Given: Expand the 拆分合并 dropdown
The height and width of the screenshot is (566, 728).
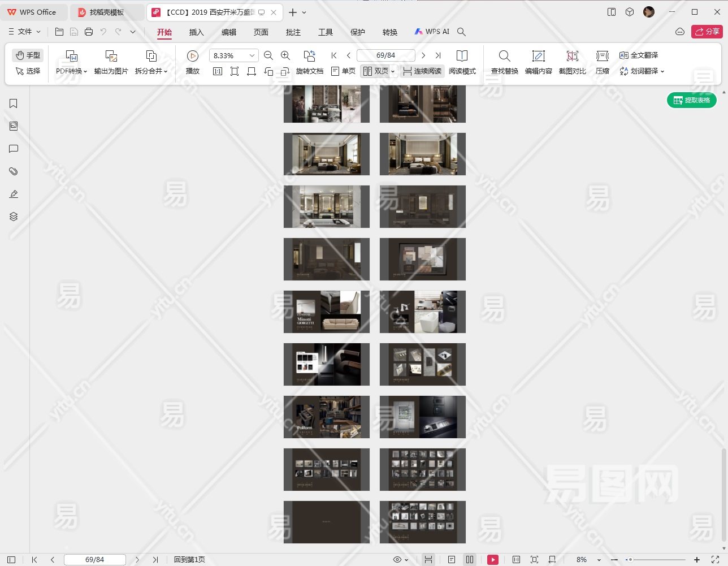Looking at the screenshot, I should (151, 71).
